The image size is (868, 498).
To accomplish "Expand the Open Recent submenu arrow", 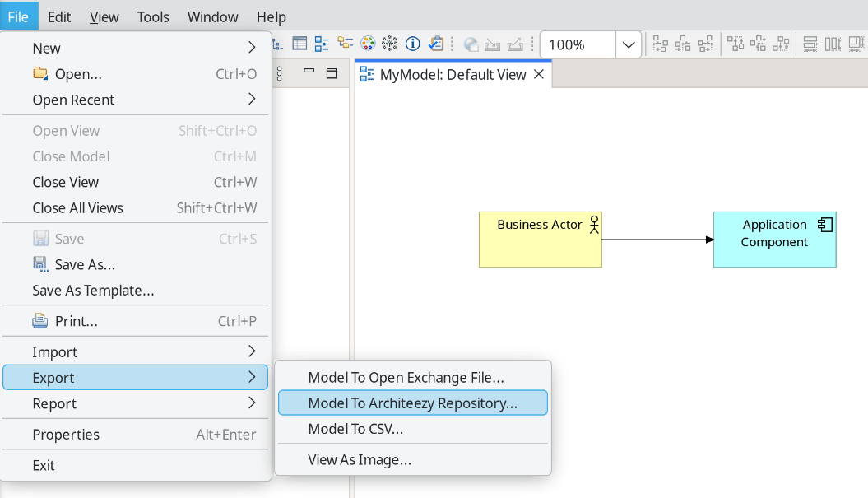I will (x=252, y=99).
